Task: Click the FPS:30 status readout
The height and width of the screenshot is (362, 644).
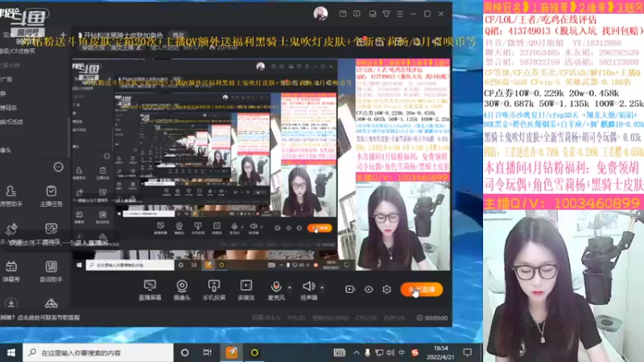Action: click(296, 318)
